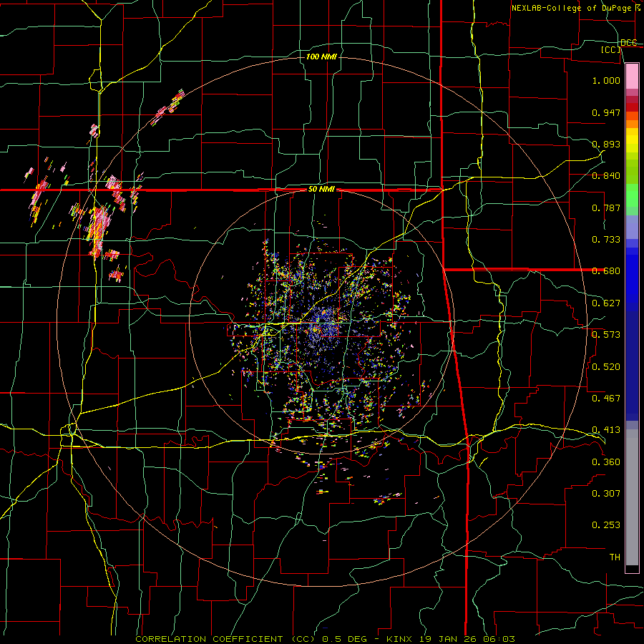
Task: Select the 0.360 legend value
Action: pyautogui.click(x=606, y=462)
